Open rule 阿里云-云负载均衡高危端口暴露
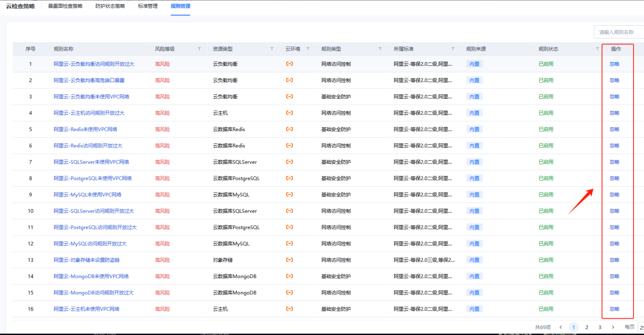Viewport: 644px width, 335px height. pos(89,80)
